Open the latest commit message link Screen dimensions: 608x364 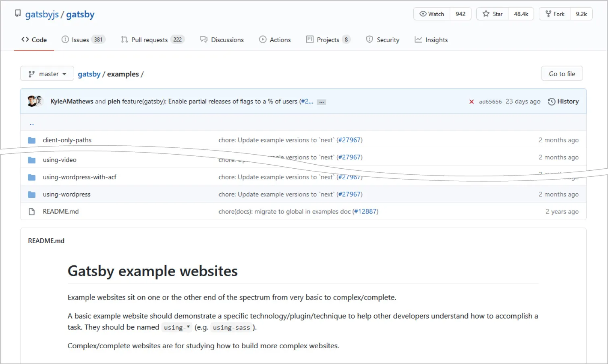pyautogui.click(x=210, y=101)
